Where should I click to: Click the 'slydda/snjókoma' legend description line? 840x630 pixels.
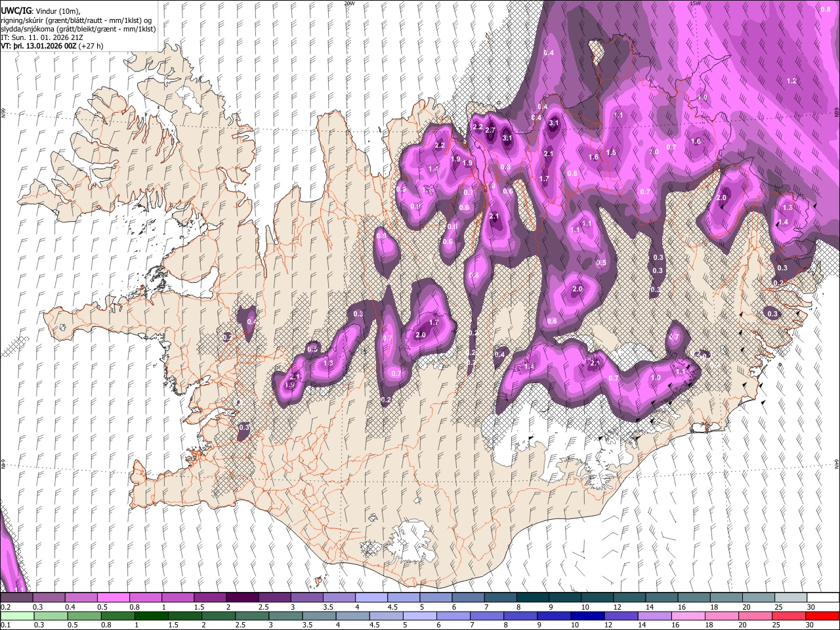pos(78,29)
